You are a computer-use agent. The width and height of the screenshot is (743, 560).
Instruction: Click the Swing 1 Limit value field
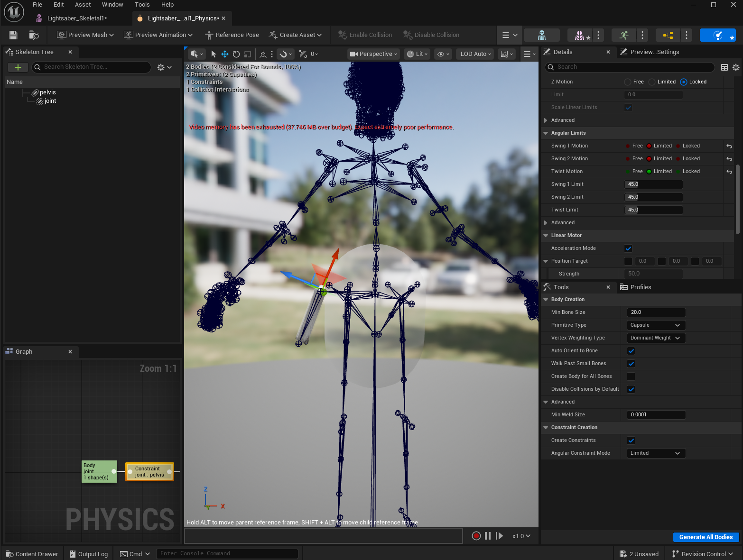653,184
